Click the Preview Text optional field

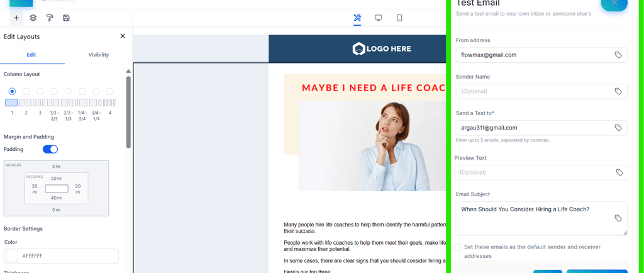click(541, 172)
